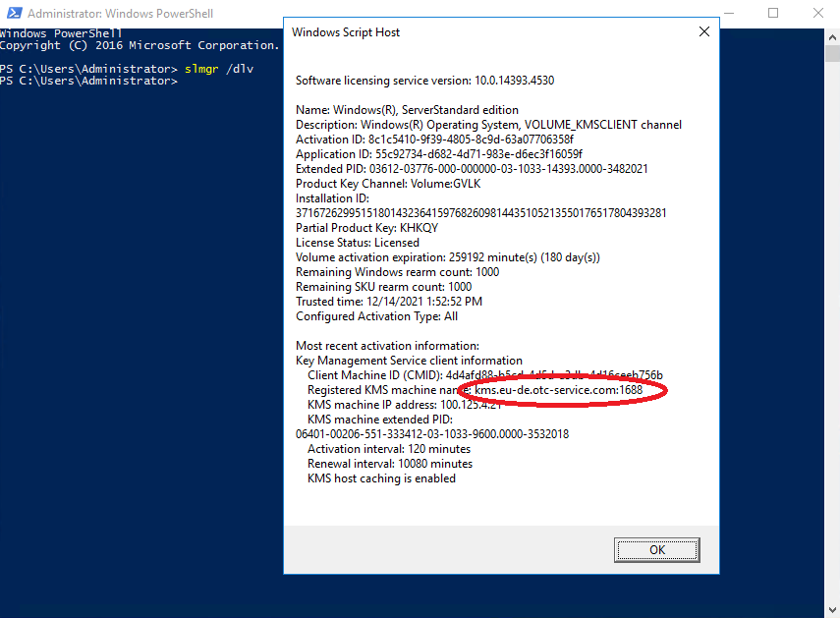Click the Description VOLUME_KMSCLIENT channel line
Screen dimensions: 840x618
(488, 125)
